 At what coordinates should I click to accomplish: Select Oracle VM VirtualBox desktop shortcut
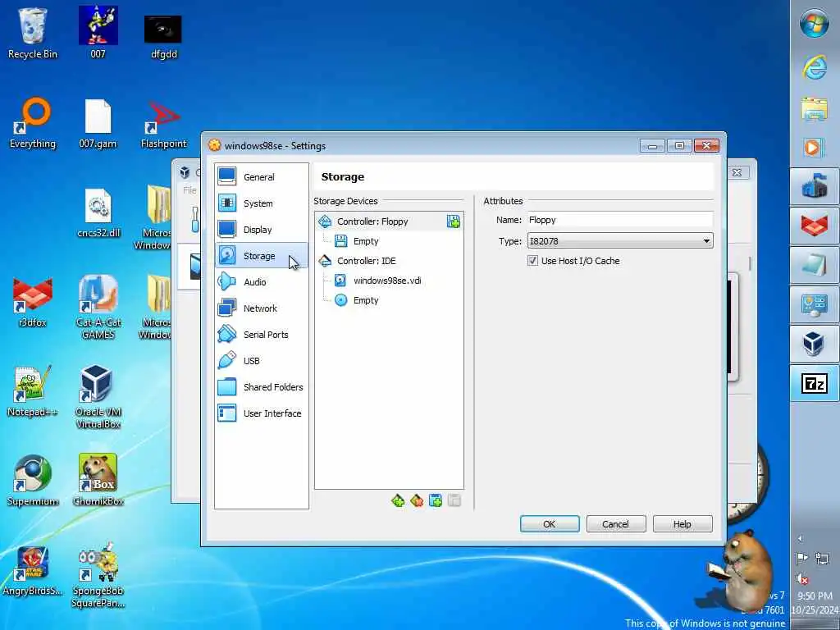point(98,396)
